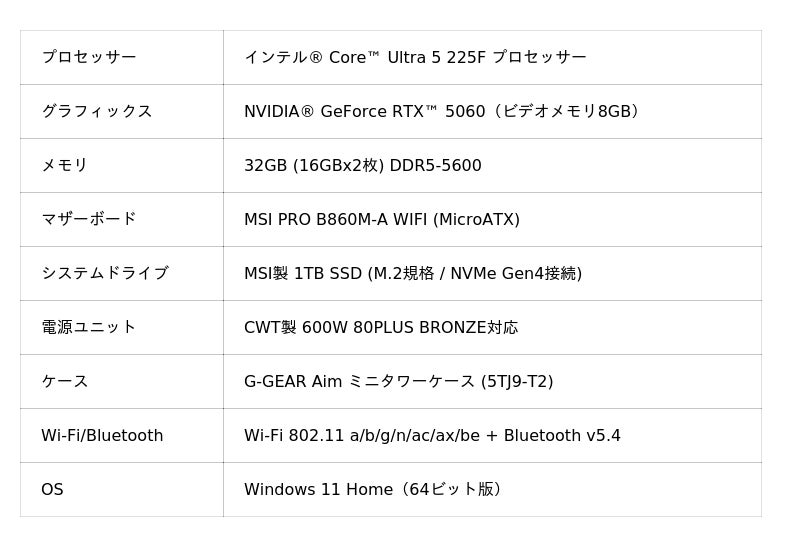Select the Core Ultra 5 225F processor value
Image resolution: width=800 pixels, height=547 pixels.
tap(415, 58)
